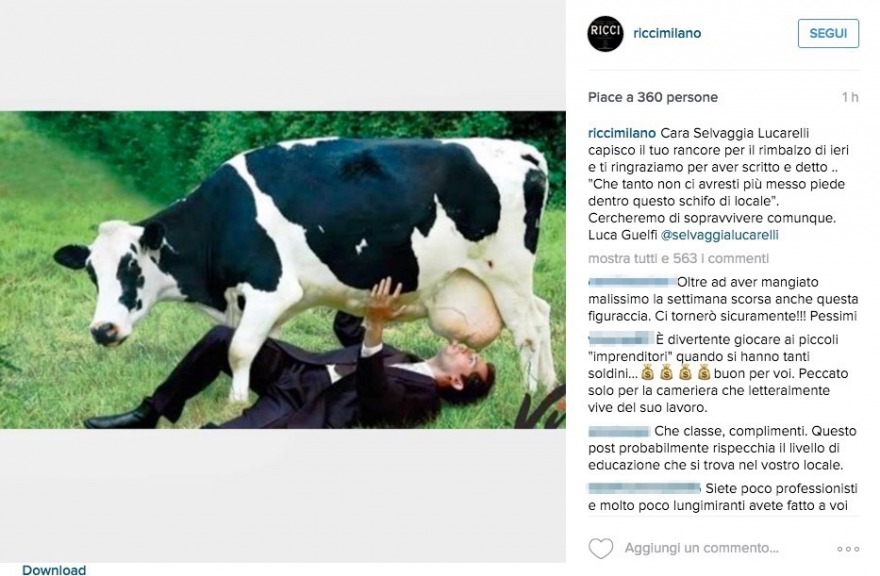Click blurred username before 'Siete poco professionisti'
This screenshot has width=880, height=576.
point(644,488)
